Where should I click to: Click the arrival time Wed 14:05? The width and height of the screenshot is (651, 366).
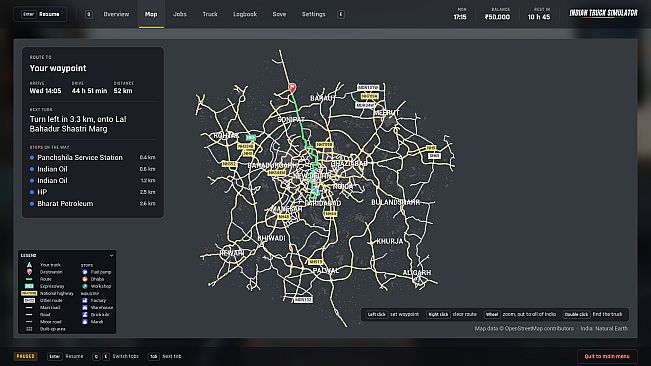pyautogui.click(x=45, y=91)
